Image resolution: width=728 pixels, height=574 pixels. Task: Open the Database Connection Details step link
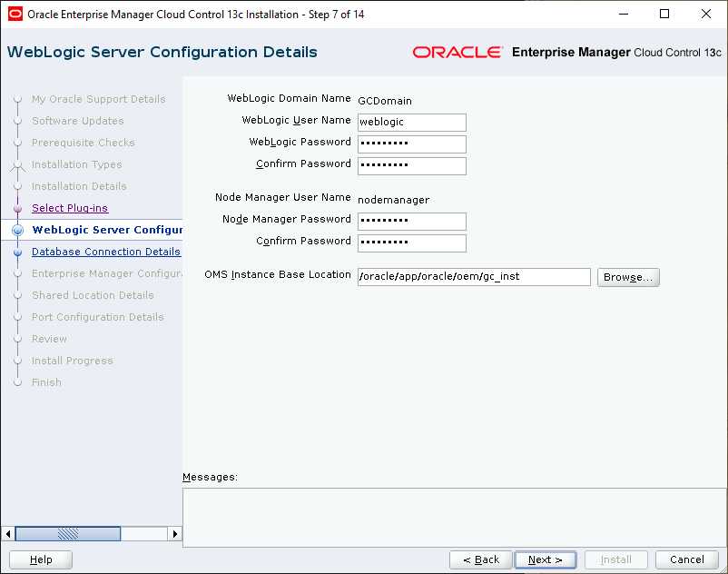click(106, 252)
